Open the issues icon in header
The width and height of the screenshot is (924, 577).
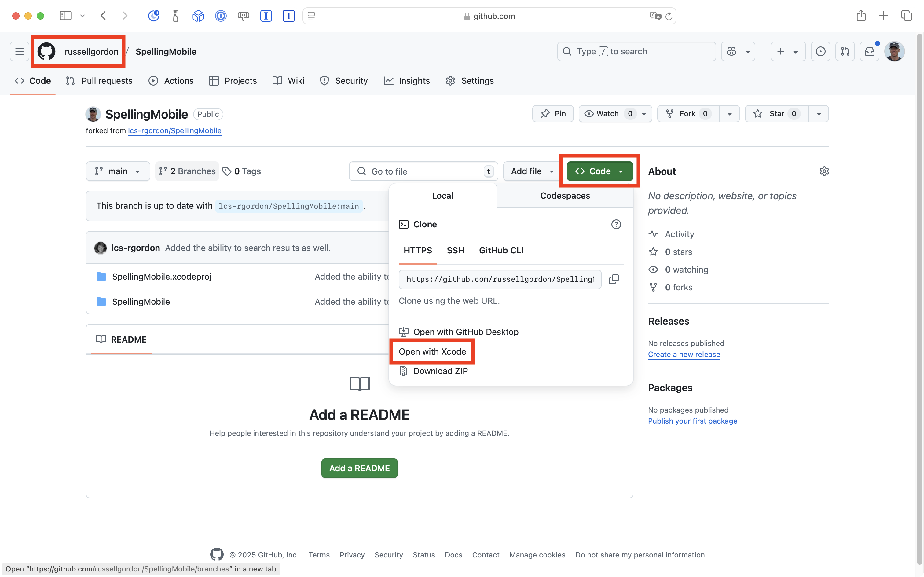tap(820, 52)
